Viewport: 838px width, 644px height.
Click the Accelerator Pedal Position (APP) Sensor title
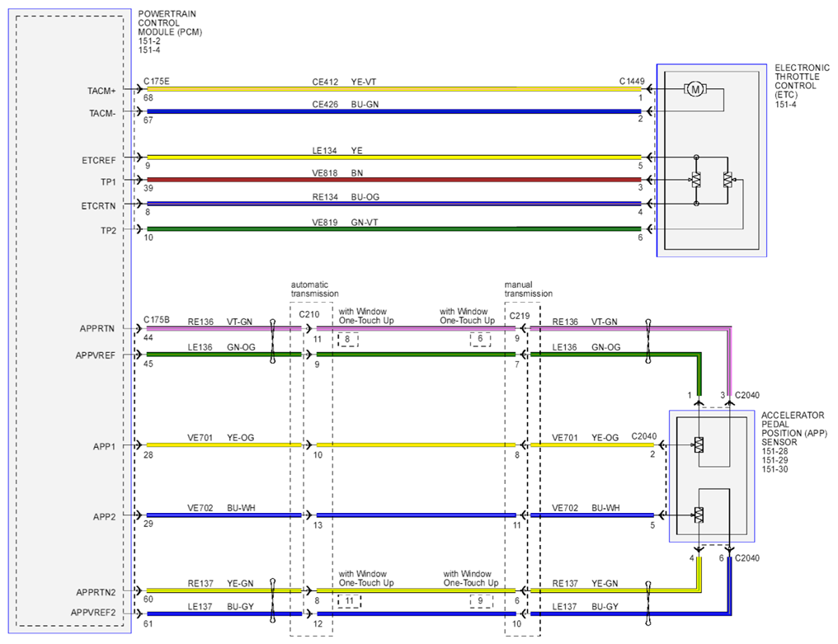[x=793, y=429]
